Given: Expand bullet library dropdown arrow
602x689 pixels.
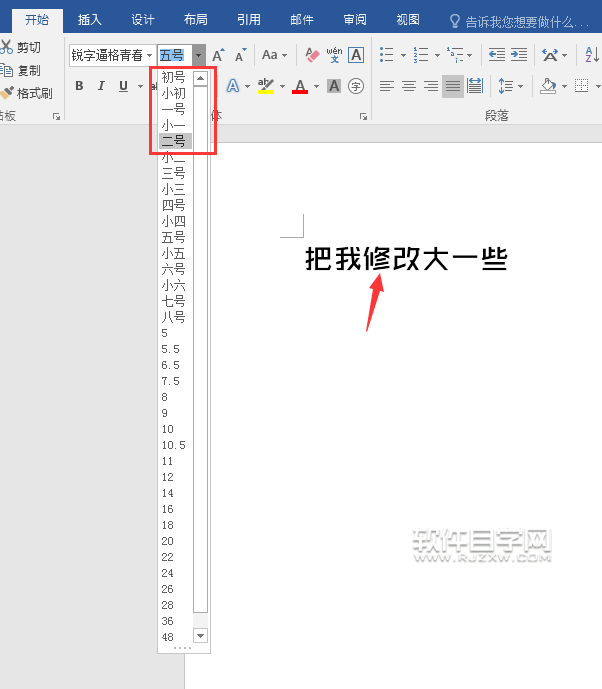Looking at the screenshot, I should 403,55.
